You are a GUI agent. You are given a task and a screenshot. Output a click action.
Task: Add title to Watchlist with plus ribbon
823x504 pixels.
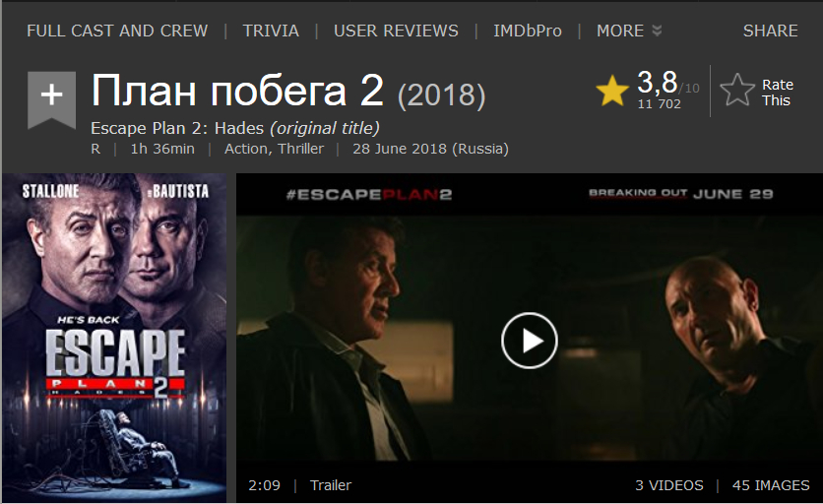pos(51,99)
